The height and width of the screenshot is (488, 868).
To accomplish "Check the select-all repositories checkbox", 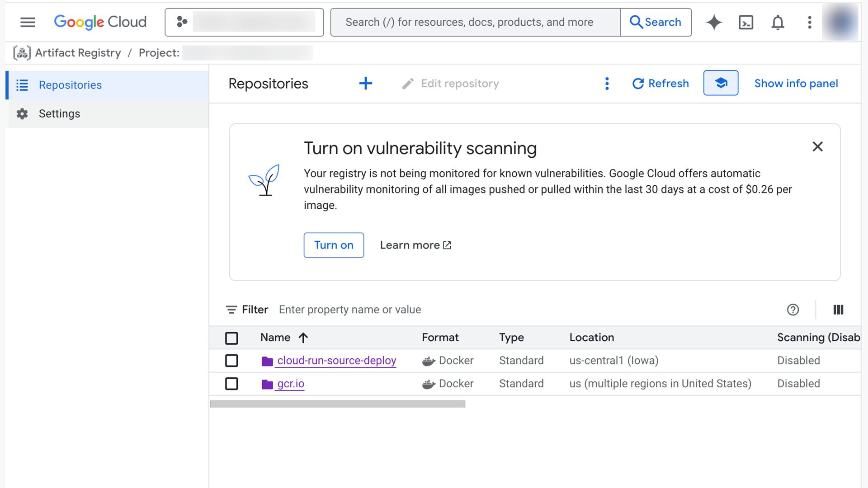I will point(231,338).
